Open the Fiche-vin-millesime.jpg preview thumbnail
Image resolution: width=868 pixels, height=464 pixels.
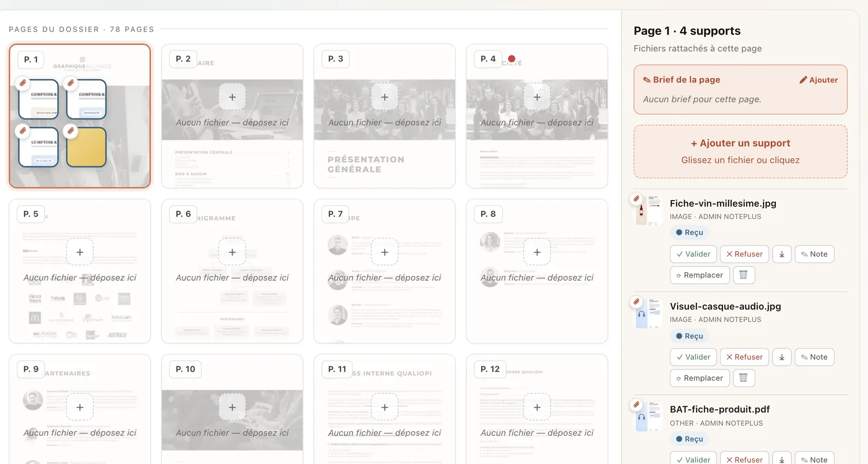click(x=649, y=210)
